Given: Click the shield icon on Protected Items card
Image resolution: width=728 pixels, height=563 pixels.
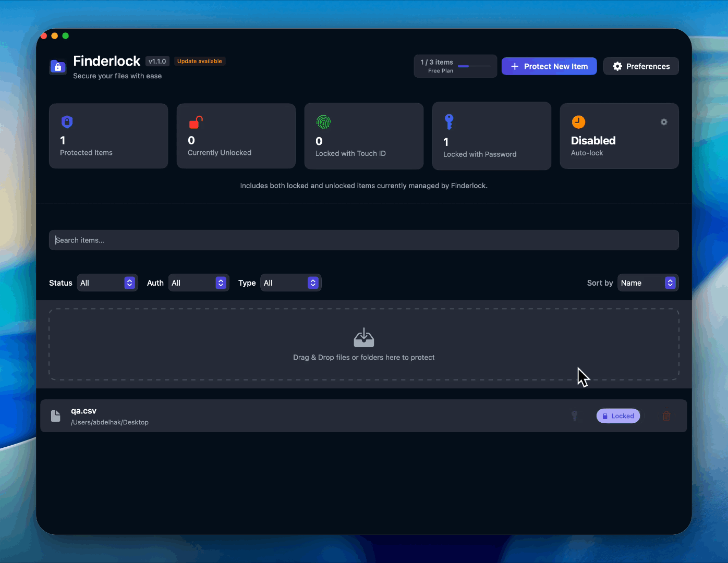Looking at the screenshot, I should click(67, 122).
